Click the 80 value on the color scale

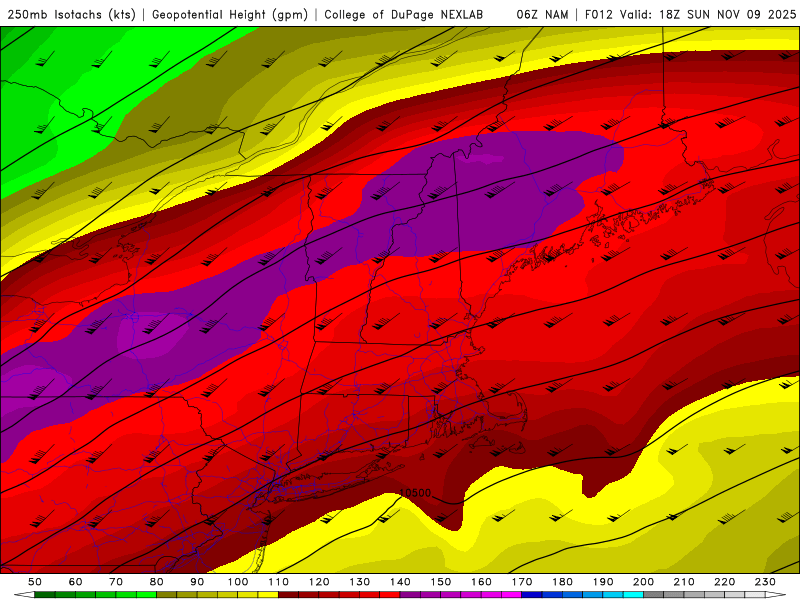[157, 582]
